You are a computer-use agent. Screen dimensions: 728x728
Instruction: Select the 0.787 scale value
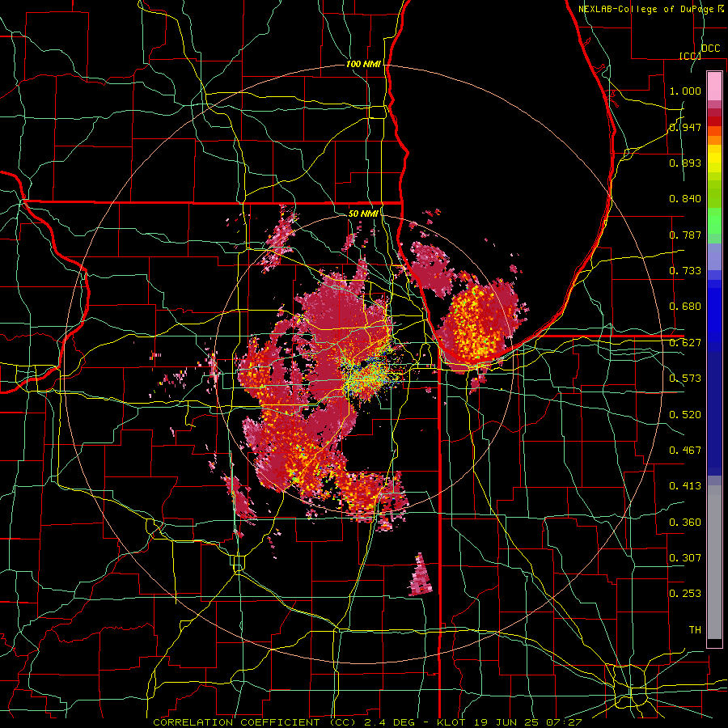(685, 235)
